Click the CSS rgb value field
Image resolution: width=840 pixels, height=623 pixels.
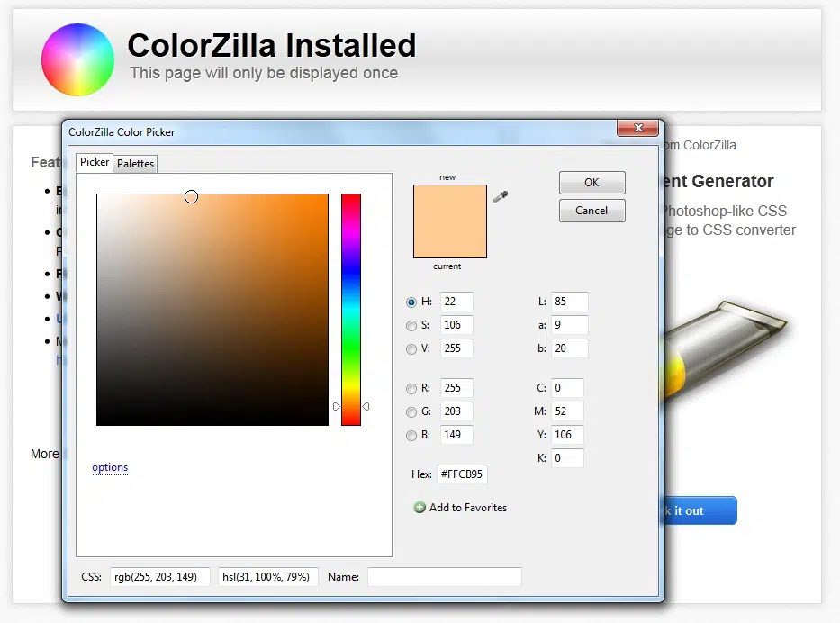point(160,577)
